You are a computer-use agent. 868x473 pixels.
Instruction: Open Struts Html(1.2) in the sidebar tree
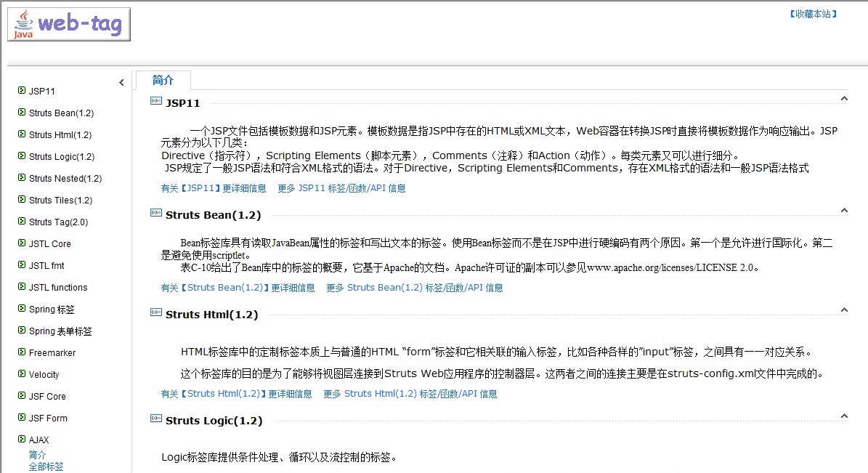(60, 134)
